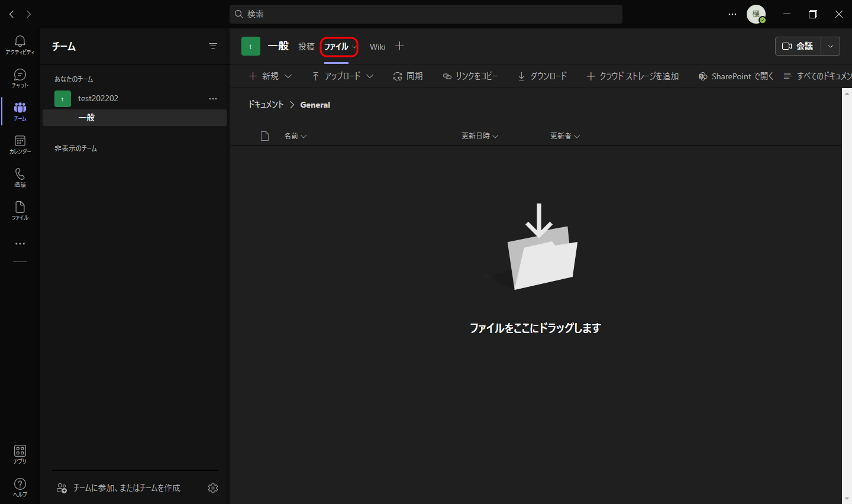This screenshot has height=504, width=852.
Task: Open the ファイル tab dropdown chevron
Action: (354, 47)
